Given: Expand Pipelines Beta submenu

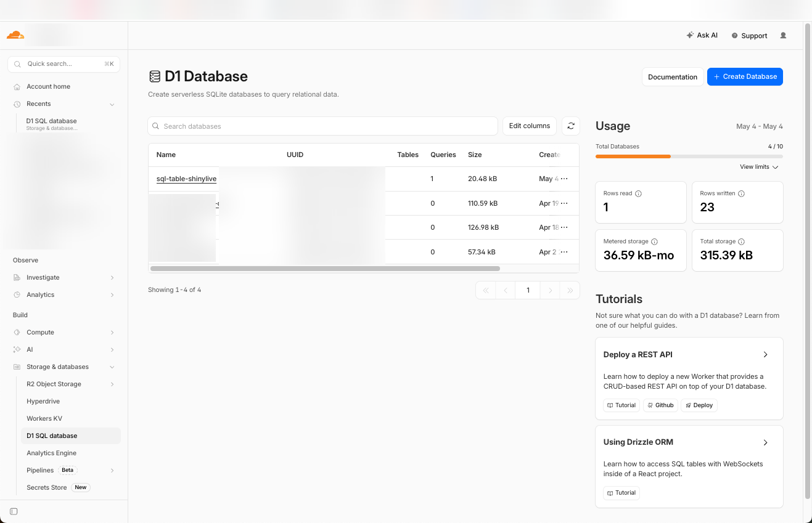Looking at the screenshot, I should 112,471.
